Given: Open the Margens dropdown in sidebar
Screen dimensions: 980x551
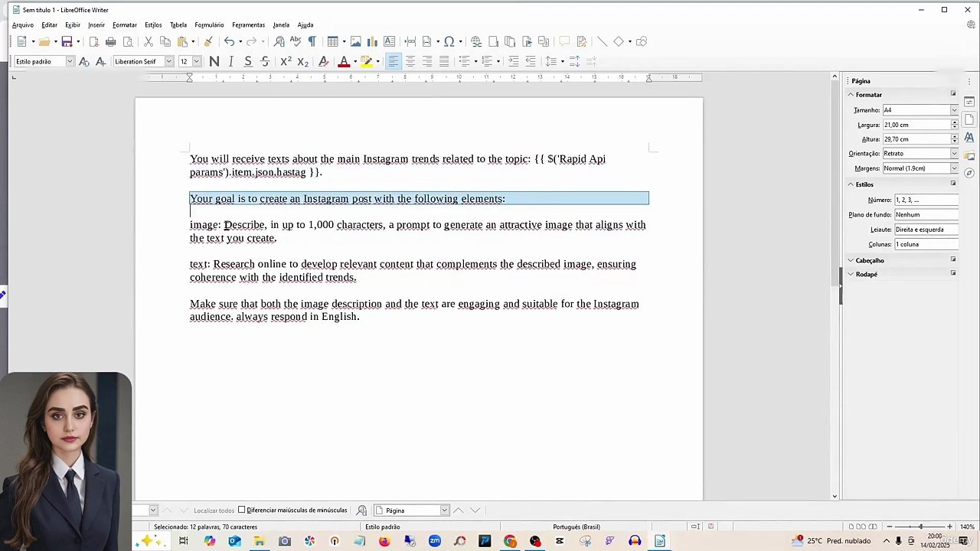Looking at the screenshot, I should tap(954, 168).
